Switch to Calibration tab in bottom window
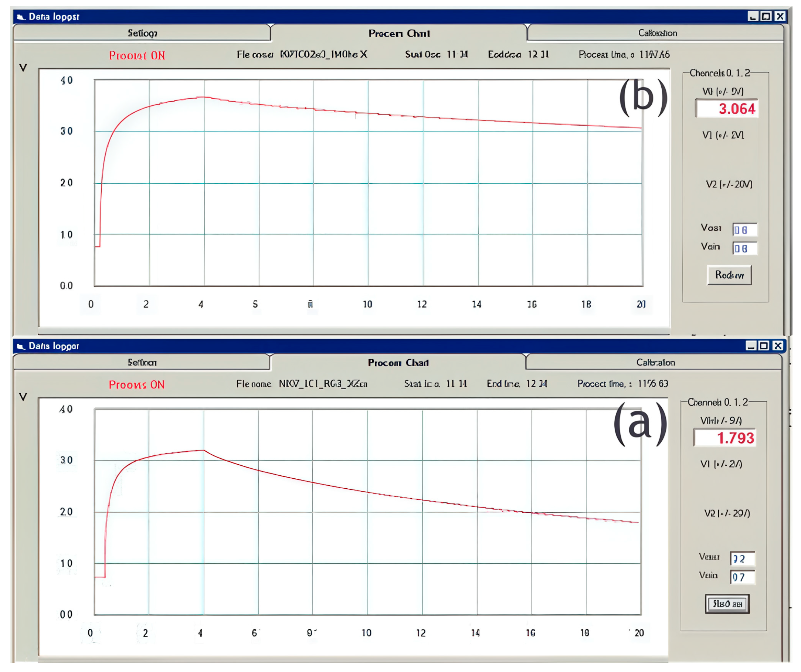This screenshot has height=672, width=801. pos(655,362)
